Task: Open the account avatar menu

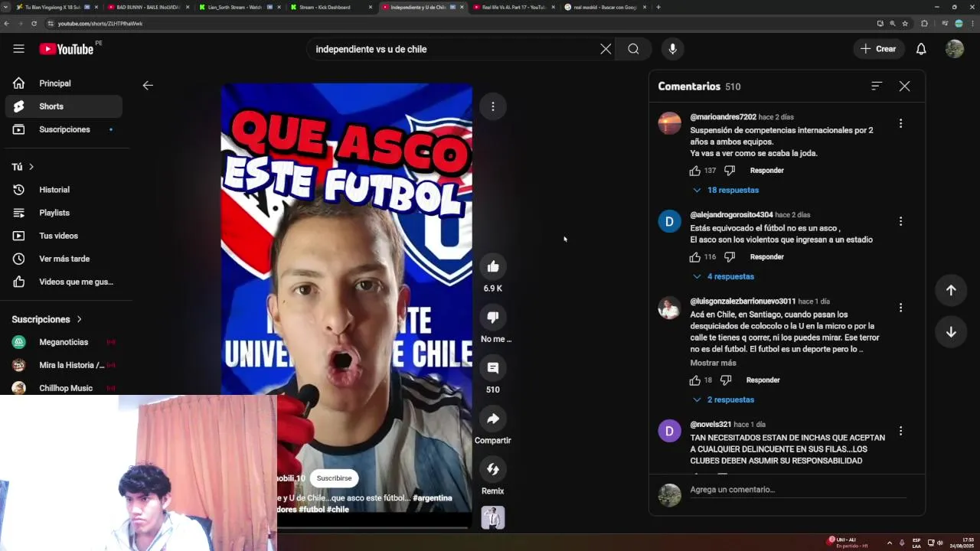Action: 954,49
